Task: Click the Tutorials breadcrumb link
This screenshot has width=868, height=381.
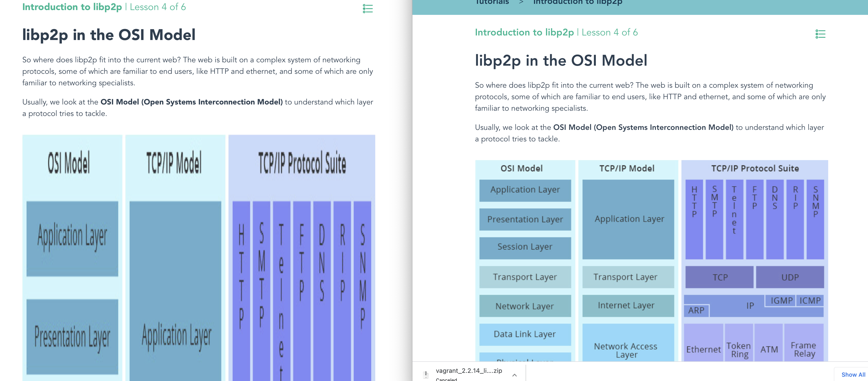Action: pos(492,3)
